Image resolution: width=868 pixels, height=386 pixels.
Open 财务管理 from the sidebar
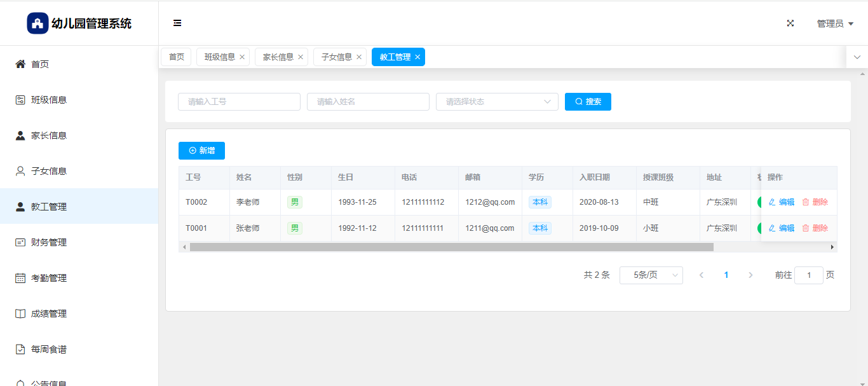(x=49, y=242)
